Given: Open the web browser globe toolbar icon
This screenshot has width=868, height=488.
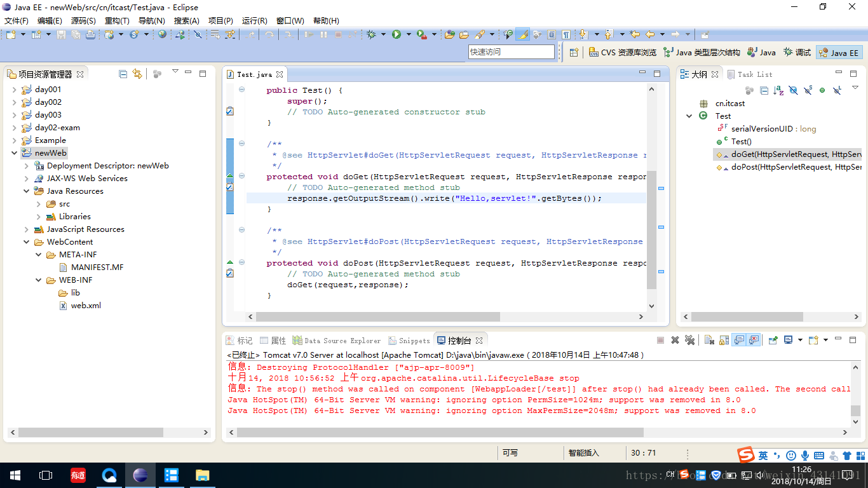Looking at the screenshot, I should click(x=163, y=34).
